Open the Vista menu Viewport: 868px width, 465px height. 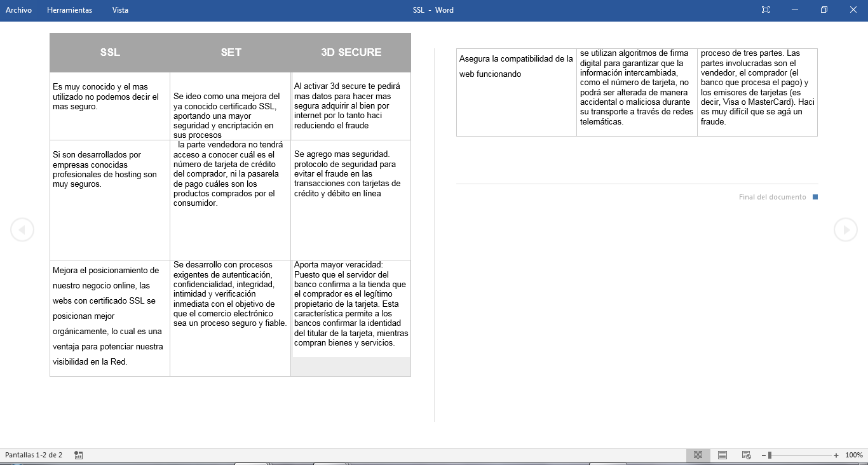point(120,10)
